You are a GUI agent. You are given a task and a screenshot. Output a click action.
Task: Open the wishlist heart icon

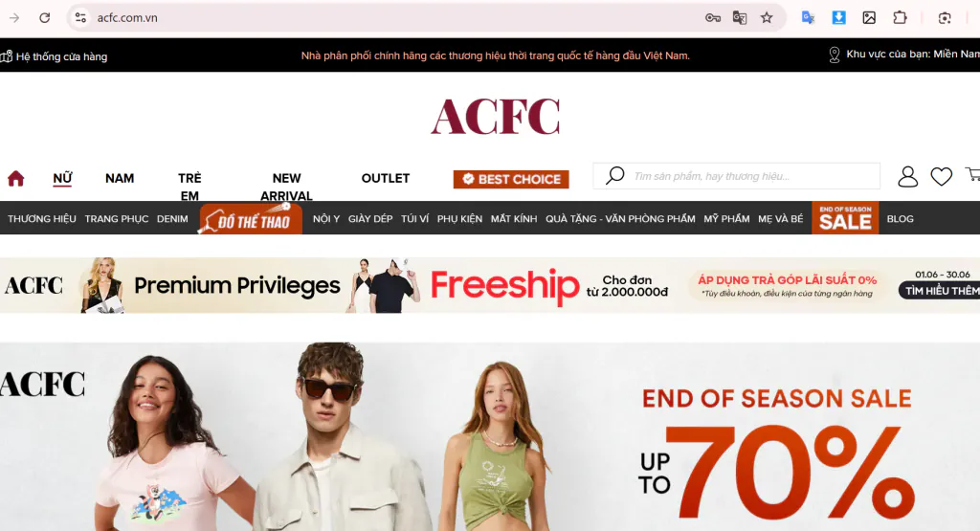(x=942, y=177)
